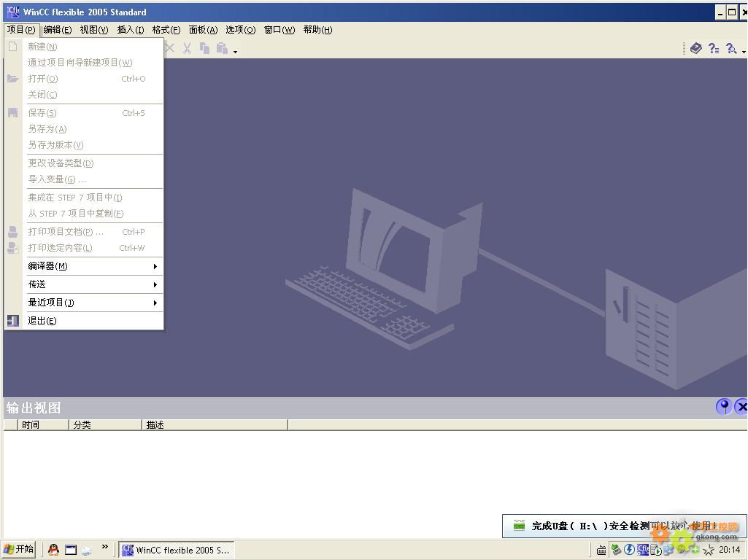Open the 编辑(E) menu
The image size is (748, 560).
point(57,30)
